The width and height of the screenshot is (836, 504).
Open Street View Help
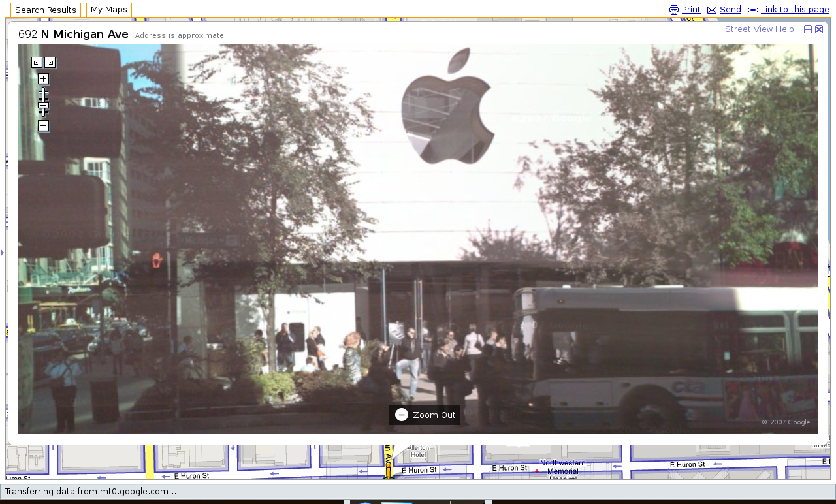pos(760,29)
